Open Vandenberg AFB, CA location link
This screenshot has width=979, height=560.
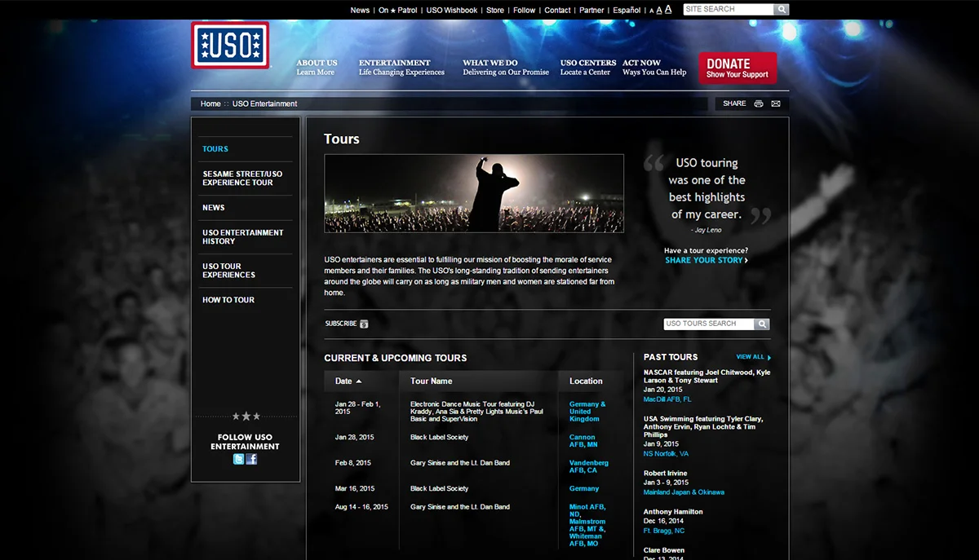[589, 466]
